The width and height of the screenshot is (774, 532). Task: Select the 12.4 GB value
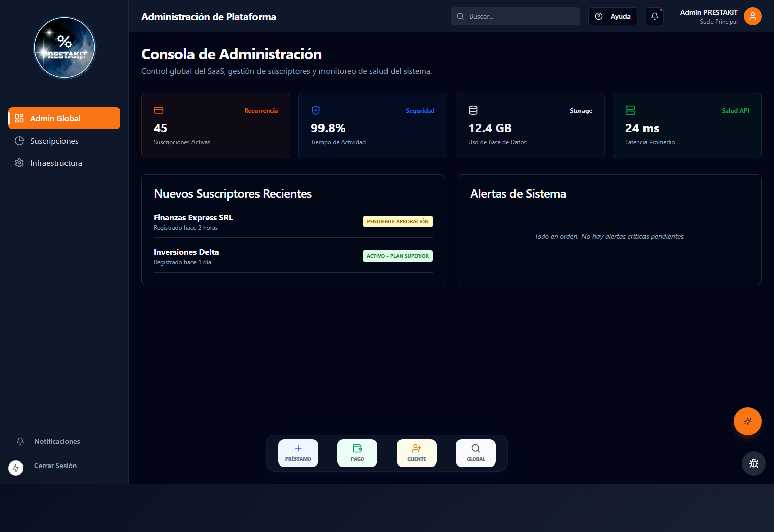490,128
